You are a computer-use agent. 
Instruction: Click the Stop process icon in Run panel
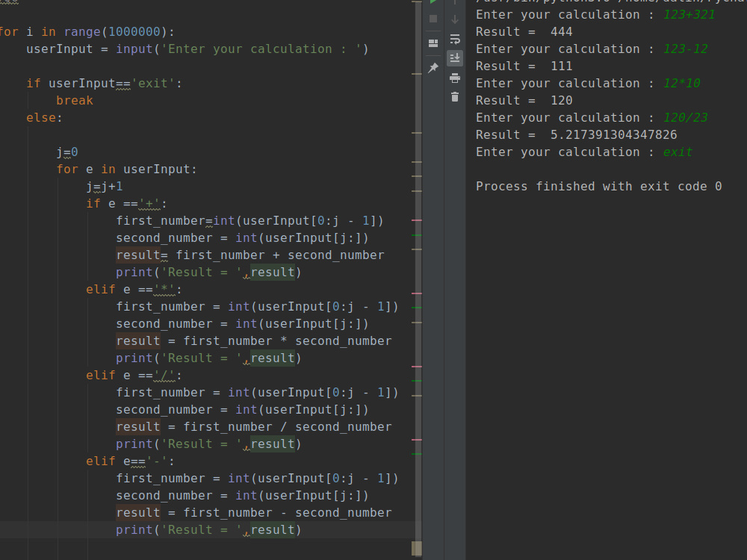[x=433, y=19]
